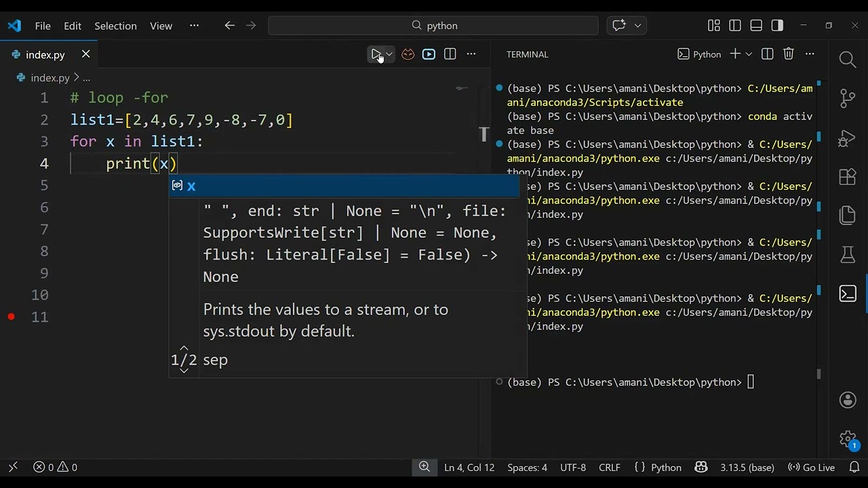
Task: Go forward with navigation arrow
Action: [x=251, y=26]
